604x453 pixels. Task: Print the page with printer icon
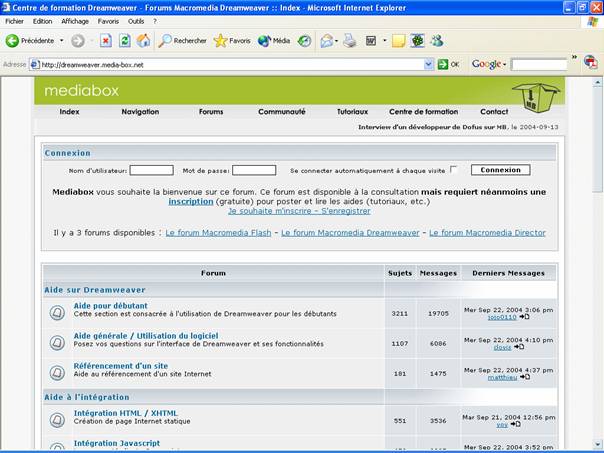click(x=350, y=40)
